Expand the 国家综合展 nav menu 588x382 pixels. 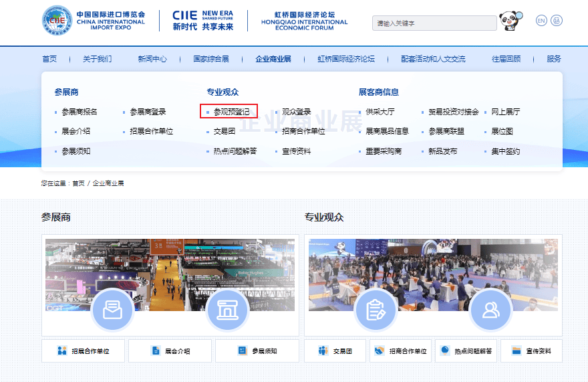[211, 59]
